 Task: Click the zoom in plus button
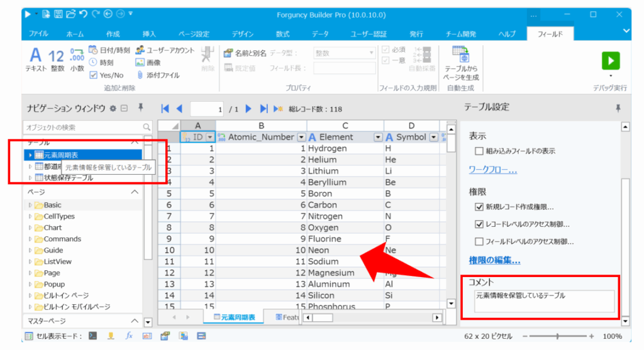coord(591,336)
